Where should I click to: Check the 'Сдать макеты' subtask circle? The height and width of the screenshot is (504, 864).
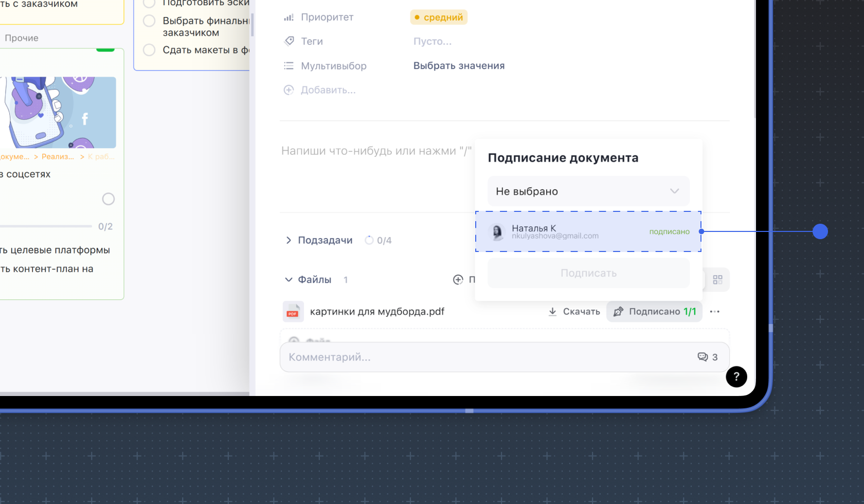(x=149, y=50)
